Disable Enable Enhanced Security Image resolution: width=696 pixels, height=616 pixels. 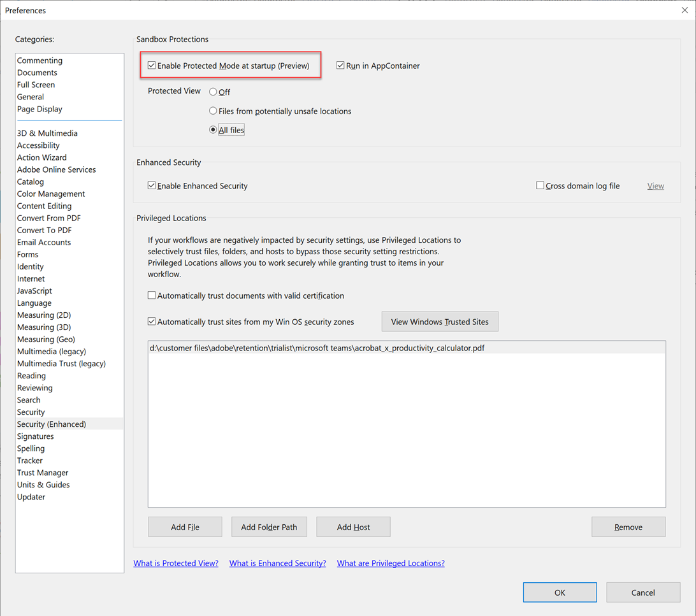152,185
